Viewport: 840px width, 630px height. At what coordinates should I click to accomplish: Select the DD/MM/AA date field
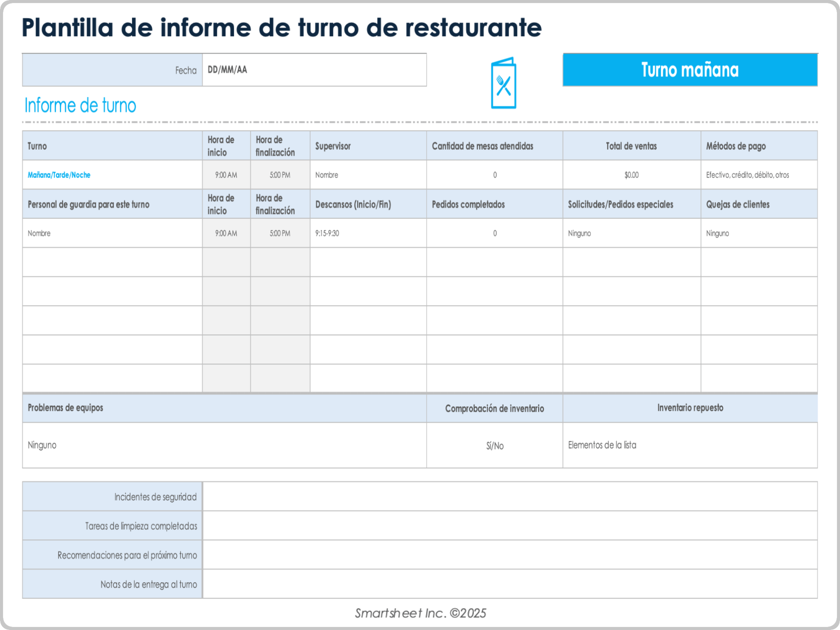[314, 70]
